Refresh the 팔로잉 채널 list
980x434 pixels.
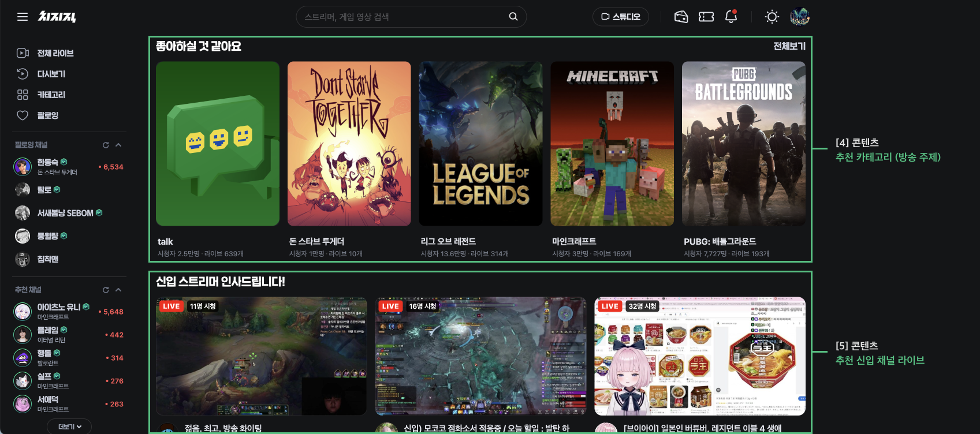tap(106, 145)
